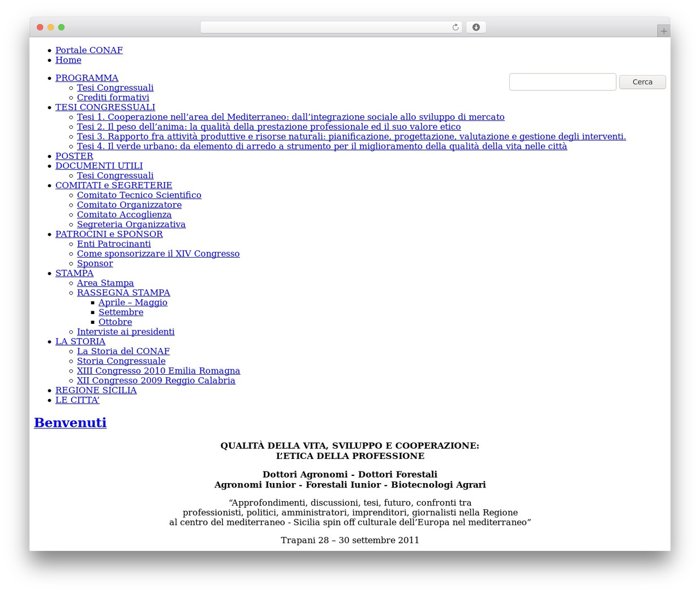Open COMITATI e SEGRETERIE menu item
The height and width of the screenshot is (593, 700).
pos(114,185)
